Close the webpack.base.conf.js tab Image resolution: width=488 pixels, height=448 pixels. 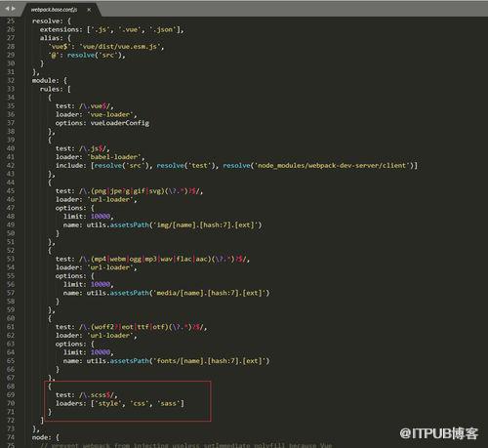89,10
